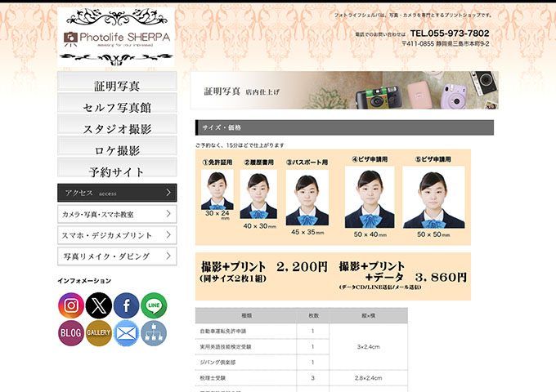
Task: Open the sitemap icon
Action: click(x=154, y=333)
